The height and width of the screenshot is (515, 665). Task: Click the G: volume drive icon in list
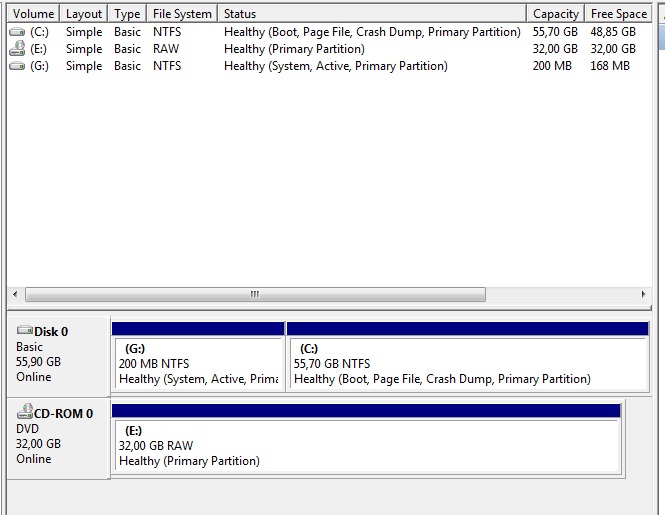[x=17, y=66]
